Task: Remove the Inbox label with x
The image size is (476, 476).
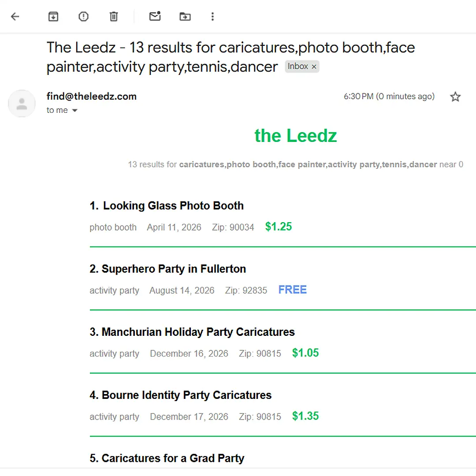Action: (x=314, y=67)
